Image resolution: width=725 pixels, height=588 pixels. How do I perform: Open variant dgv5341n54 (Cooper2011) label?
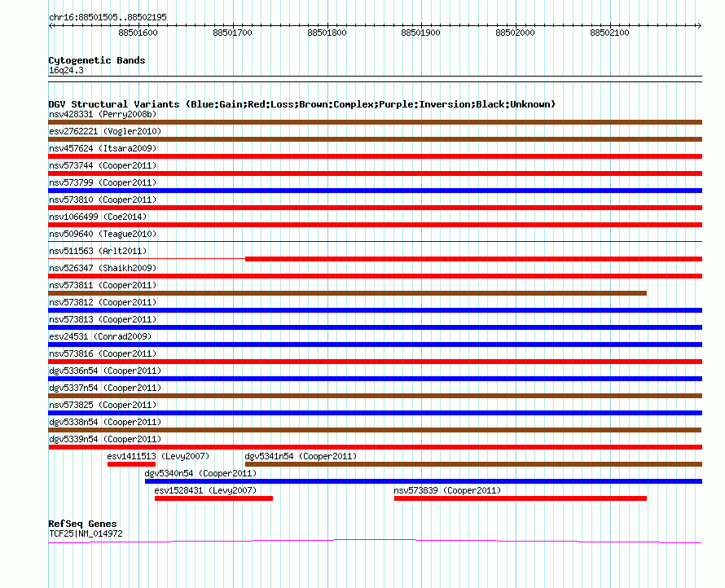tap(301, 456)
